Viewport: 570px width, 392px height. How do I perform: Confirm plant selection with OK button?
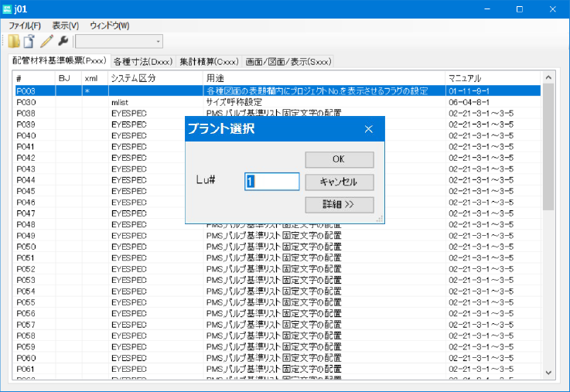tap(340, 159)
